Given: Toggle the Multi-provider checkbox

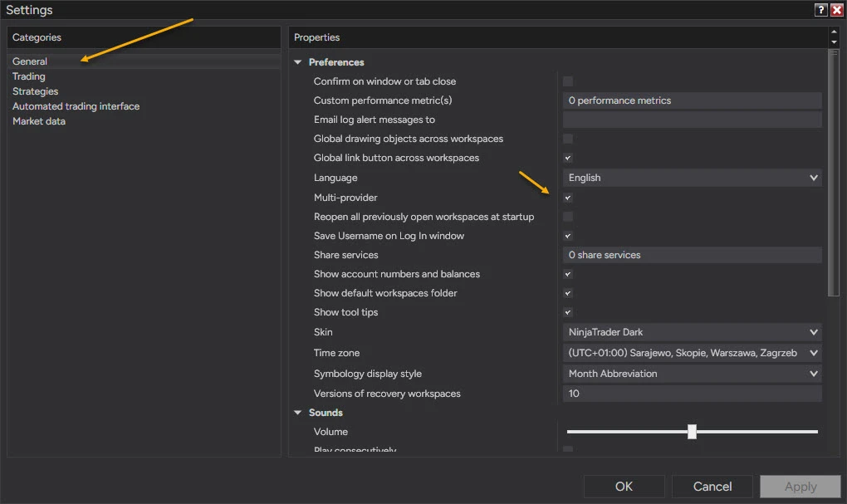Looking at the screenshot, I should (568, 198).
